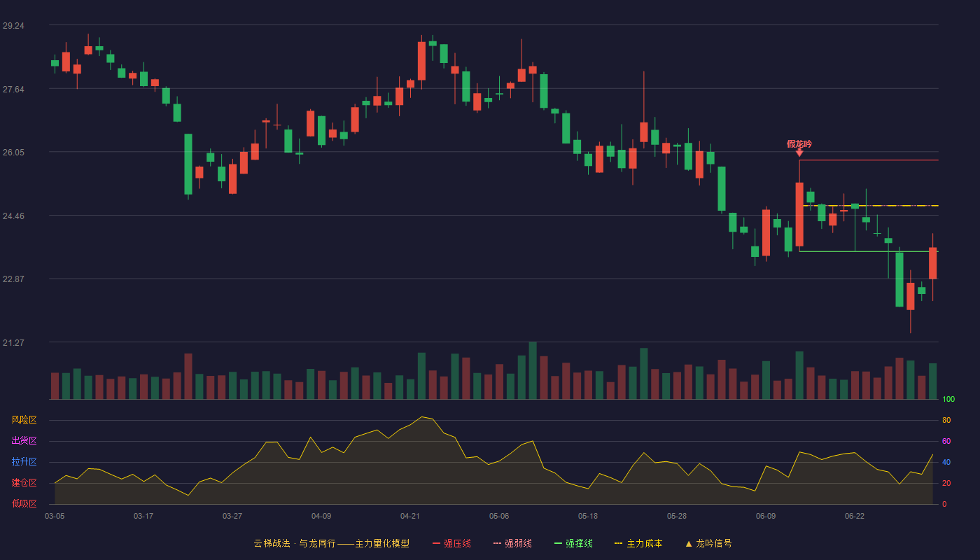Screen dimensions: 980x560
Task: Click the 05-28 date label
Action: (677, 516)
